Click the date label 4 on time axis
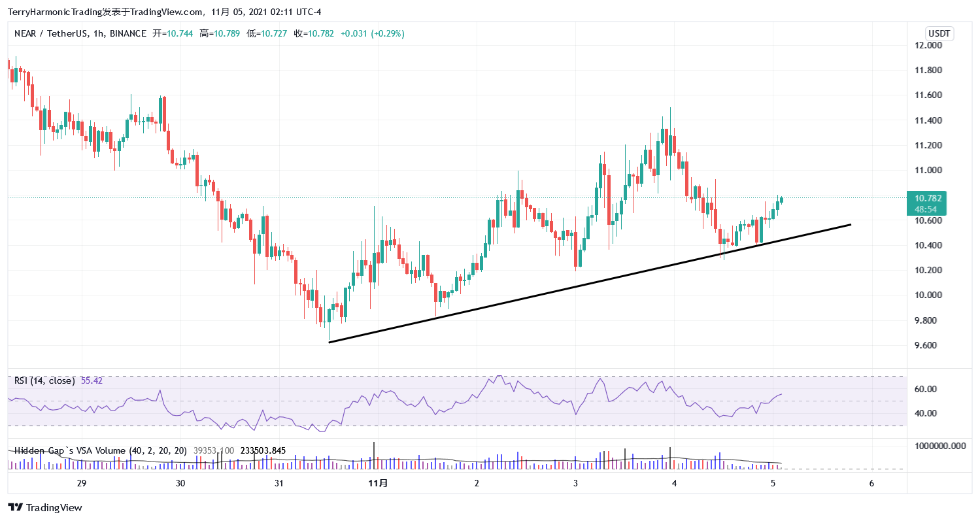 (674, 483)
